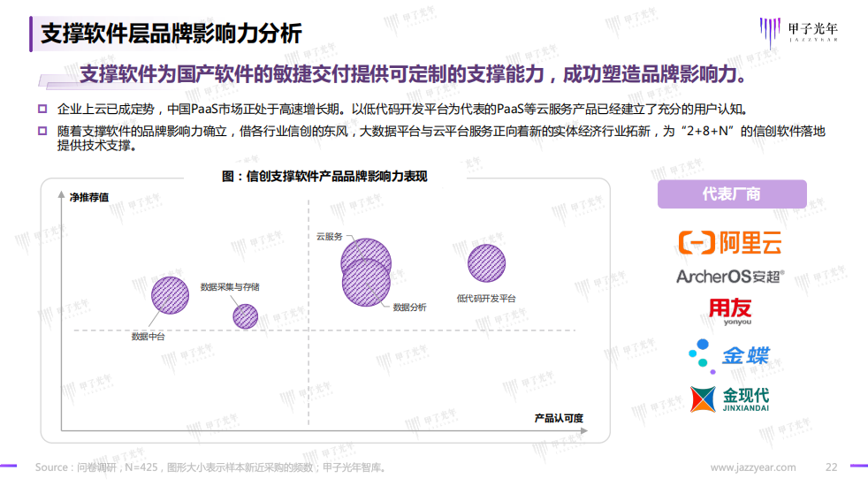Select the ArcherOS安超 vendor logo
Viewport: 868px width, 486px height.
[730, 277]
